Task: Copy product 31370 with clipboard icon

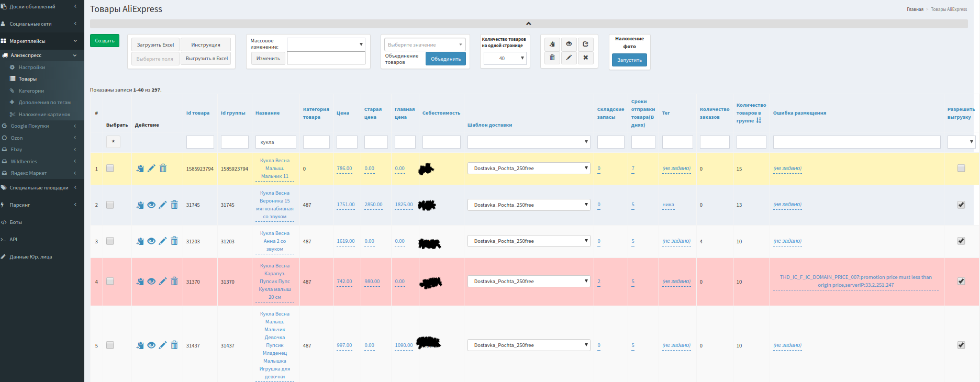Action: tap(140, 282)
